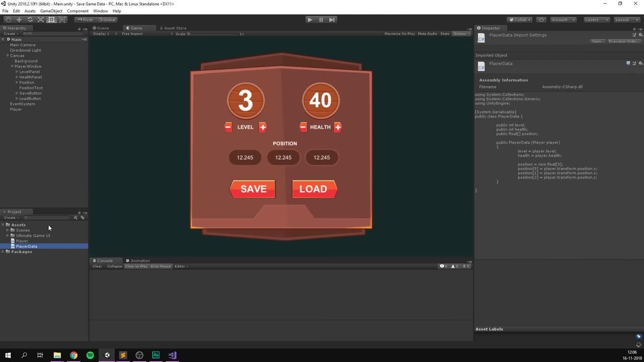Toggle Stats overlay in Game view
The image size is (644, 362).
445,34
